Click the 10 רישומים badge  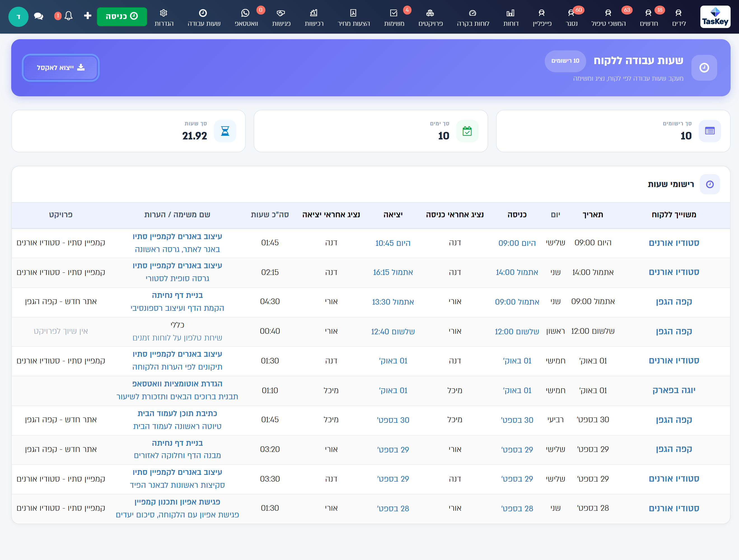(565, 61)
